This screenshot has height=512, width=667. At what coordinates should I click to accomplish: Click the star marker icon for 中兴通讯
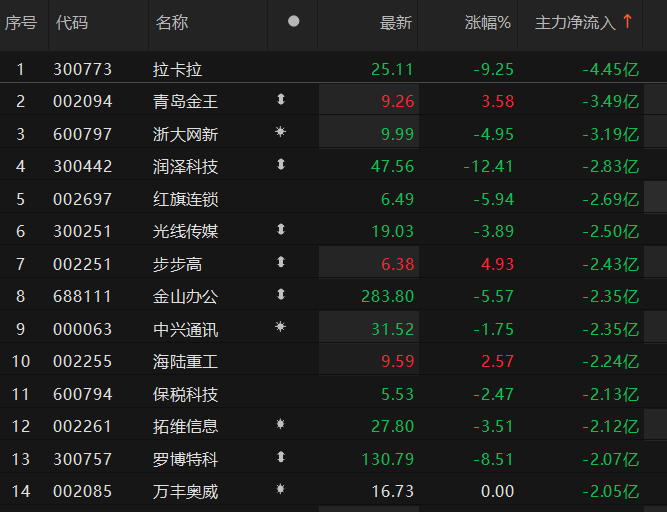[x=280, y=327]
